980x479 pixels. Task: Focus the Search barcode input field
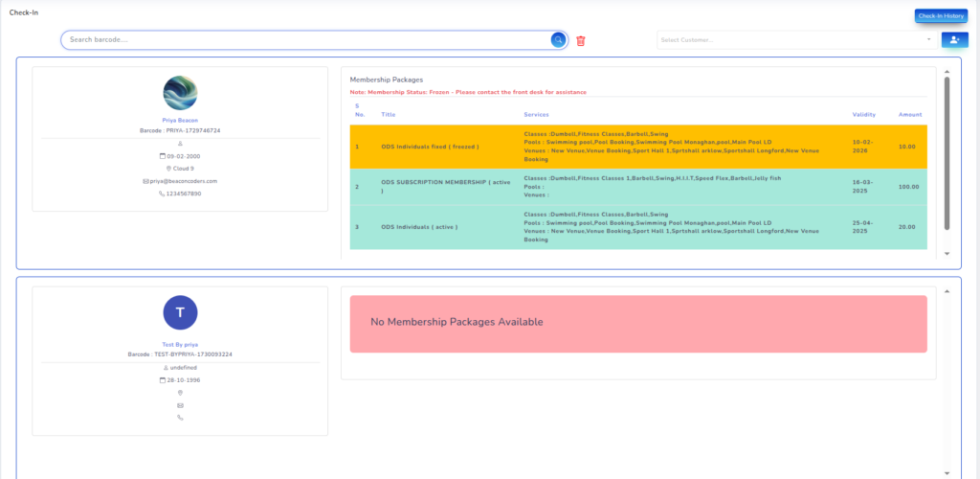pos(306,40)
